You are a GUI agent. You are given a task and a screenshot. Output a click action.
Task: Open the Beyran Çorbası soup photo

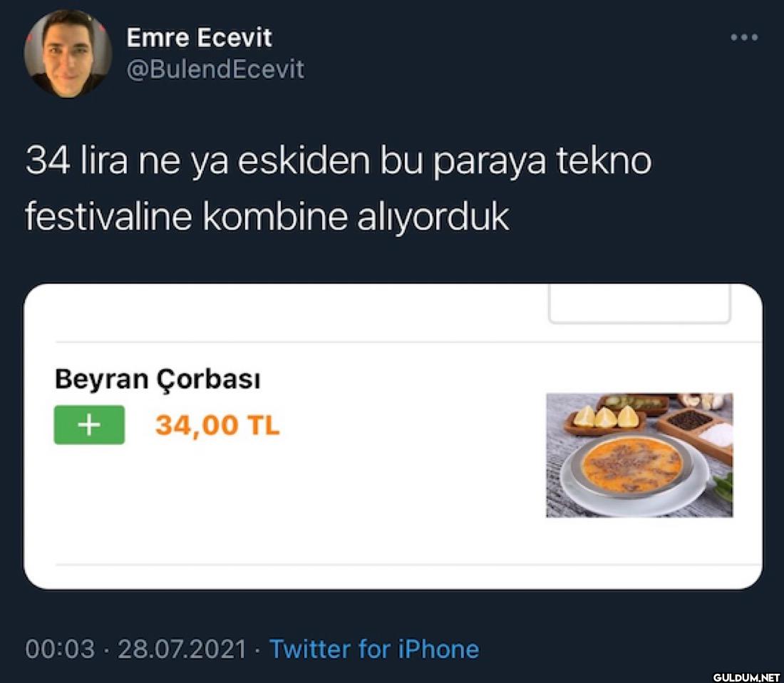pos(639,455)
